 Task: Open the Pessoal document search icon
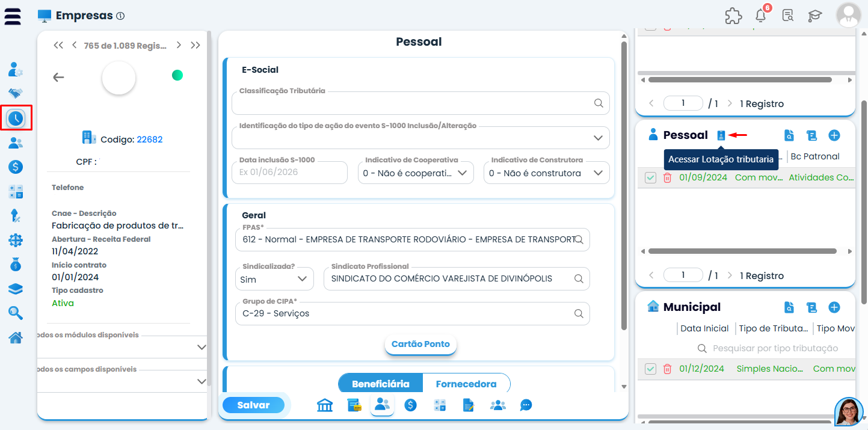789,135
